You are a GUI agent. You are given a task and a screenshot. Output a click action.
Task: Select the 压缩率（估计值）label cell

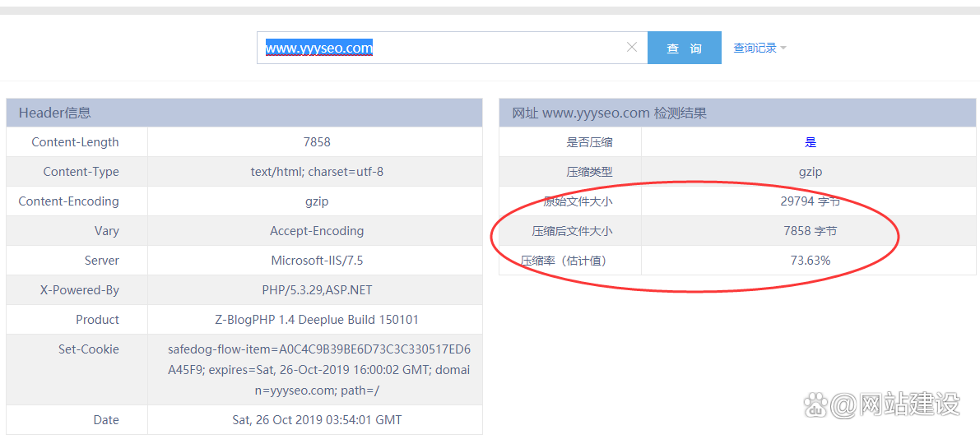570,261
